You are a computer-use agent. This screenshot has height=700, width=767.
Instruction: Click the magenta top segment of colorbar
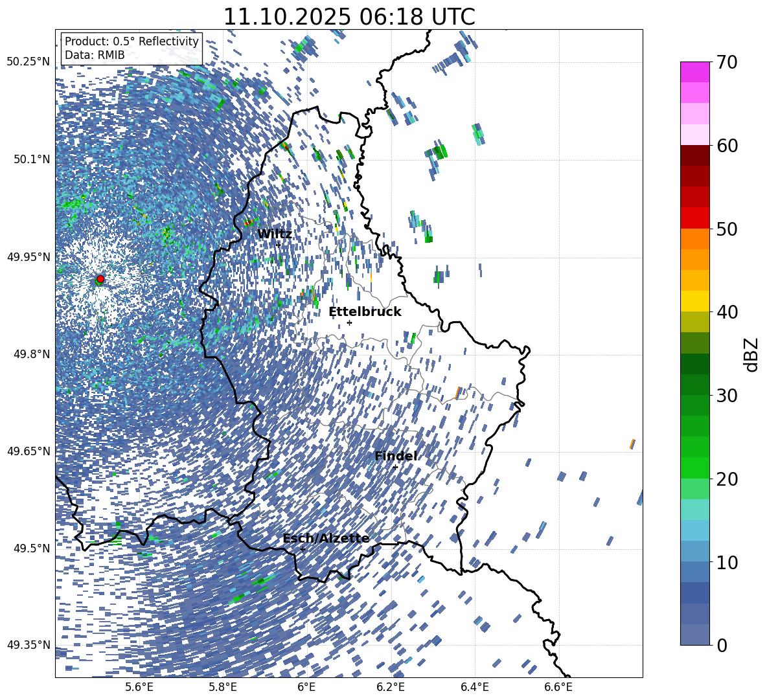tap(695, 72)
